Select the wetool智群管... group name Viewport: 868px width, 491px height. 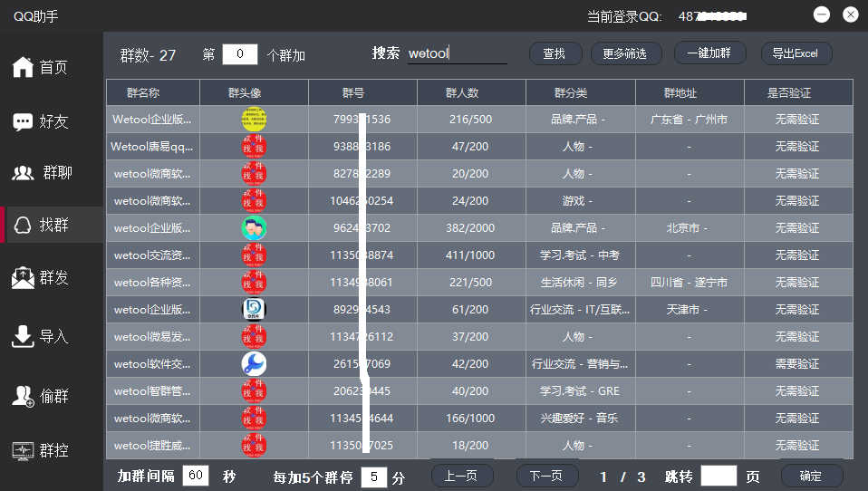coord(152,390)
